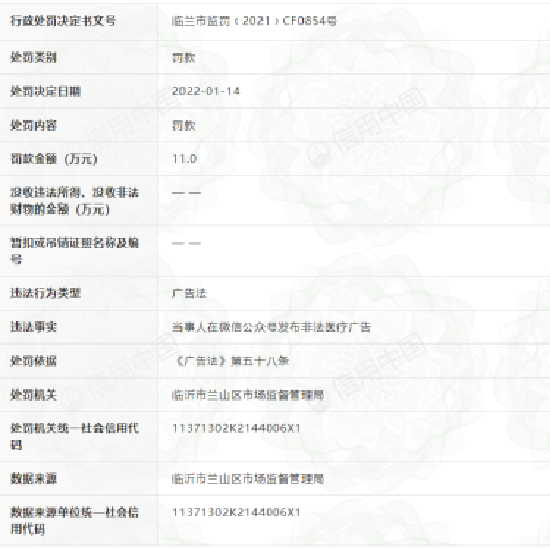Screen dimensions: 550x550
Task: Click the 处罚依据 label
Action: coord(33,361)
